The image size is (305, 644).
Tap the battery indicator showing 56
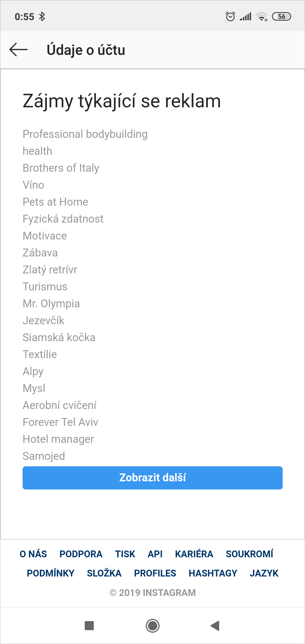click(x=281, y=17)
